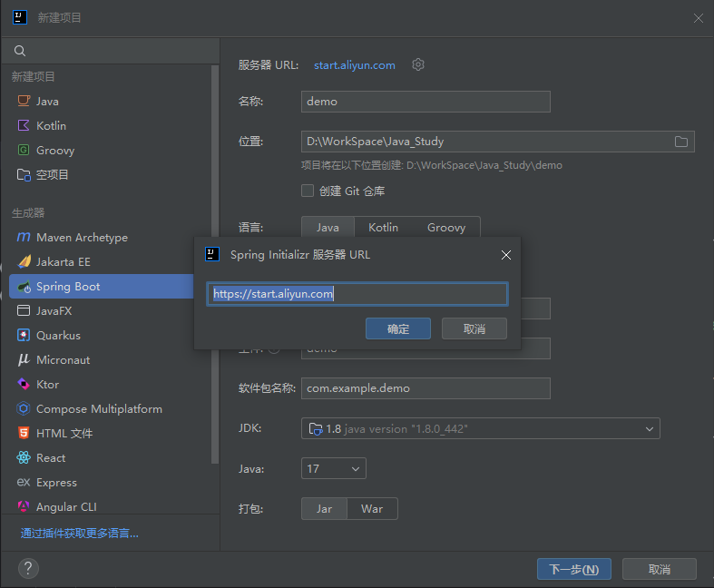The width and height of the screenshot is (714, 588).
Task: Select Spring Boot generator entry
Action: point(102,287)
